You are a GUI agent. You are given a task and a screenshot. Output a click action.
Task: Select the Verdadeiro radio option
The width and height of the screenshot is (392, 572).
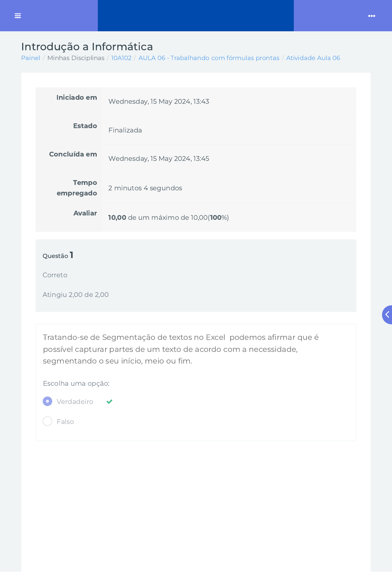[48, 401]
